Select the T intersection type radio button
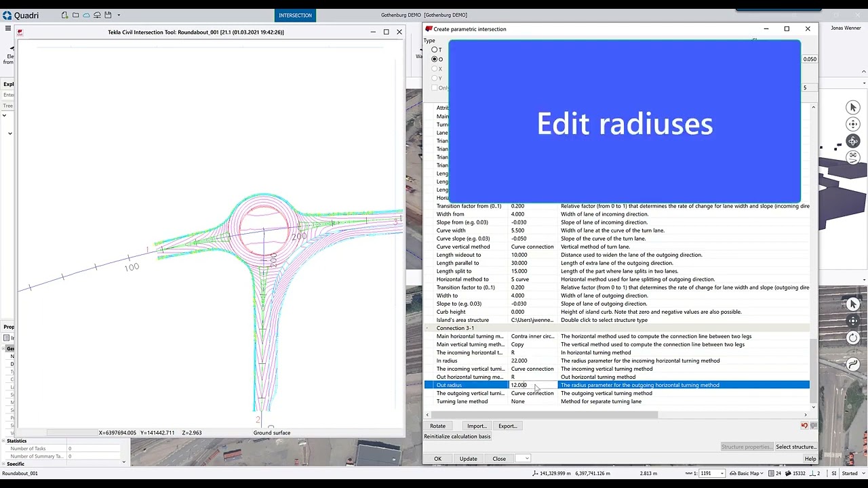 pyautogui.click(x=435, y=49)
